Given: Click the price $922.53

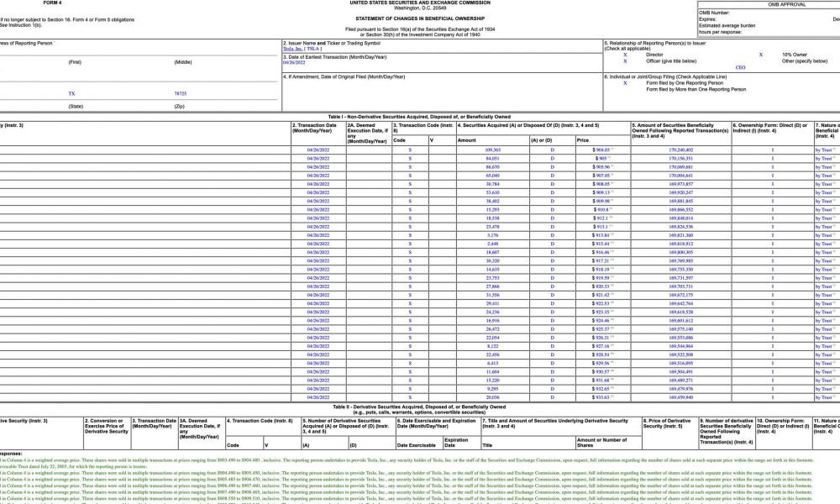Looking at the screenshot, I should 601,304.
